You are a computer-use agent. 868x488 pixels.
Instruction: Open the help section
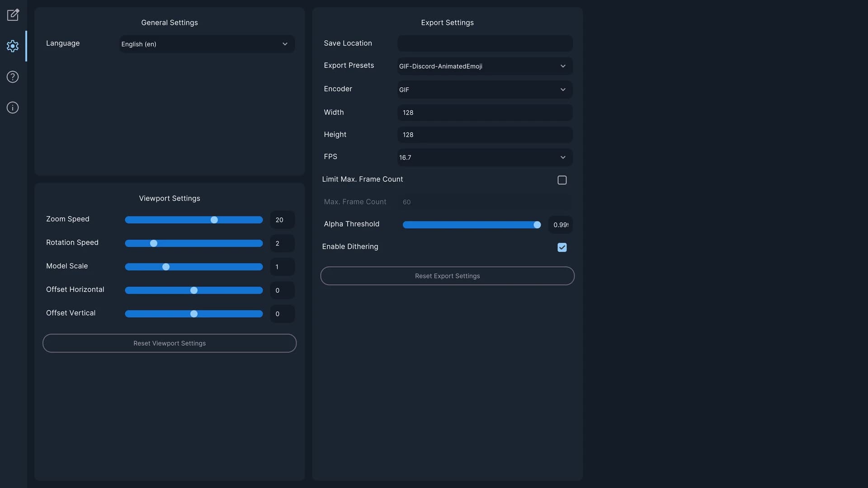point(13,76)
